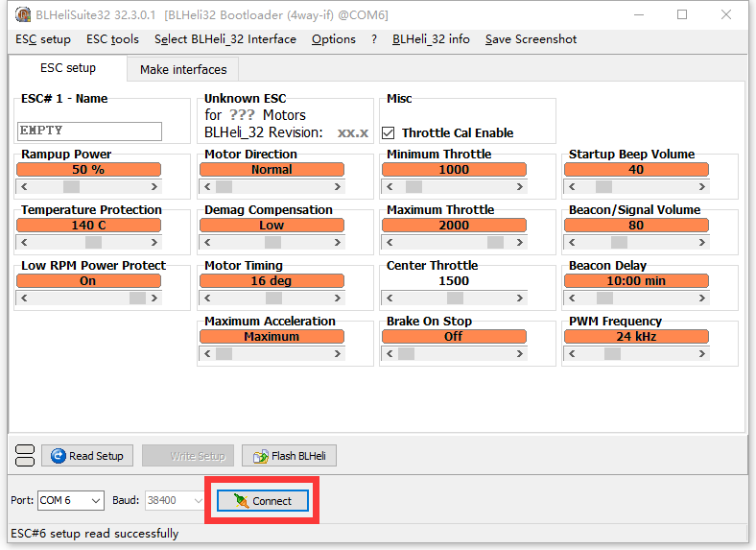Click the Maximum Throttle slider thumb

(495, 242)
